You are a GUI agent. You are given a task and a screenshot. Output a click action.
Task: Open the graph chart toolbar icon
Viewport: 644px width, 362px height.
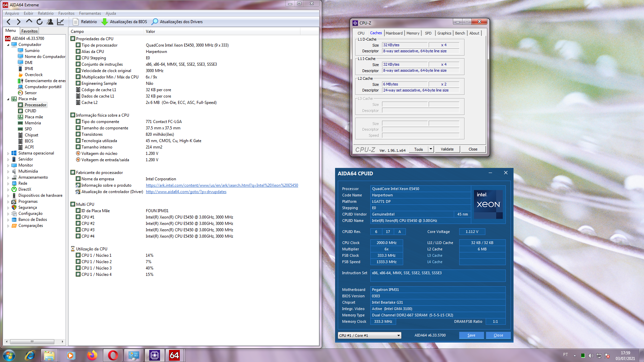point(60,22)
